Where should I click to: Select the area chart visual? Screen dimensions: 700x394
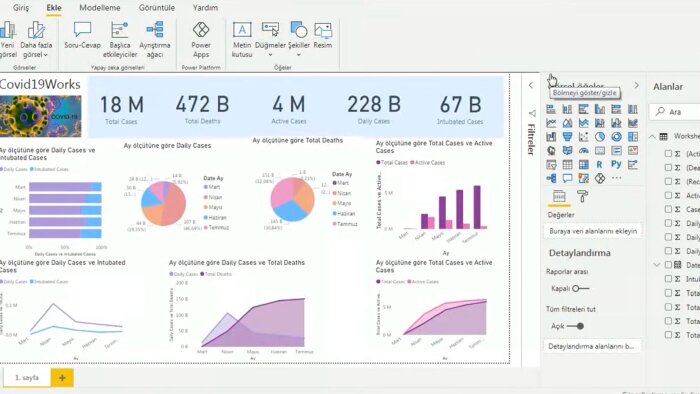coord(567,123)
